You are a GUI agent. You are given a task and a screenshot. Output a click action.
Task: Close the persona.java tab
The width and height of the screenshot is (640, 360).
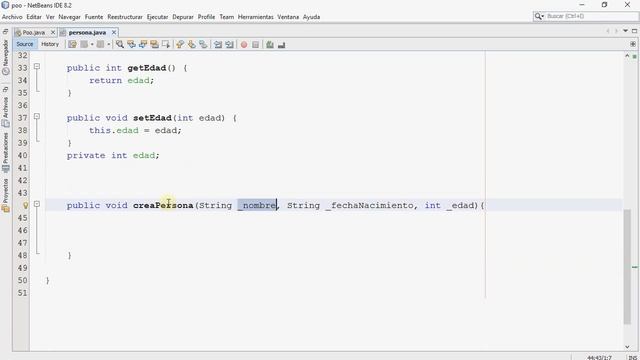click(114, 32)
